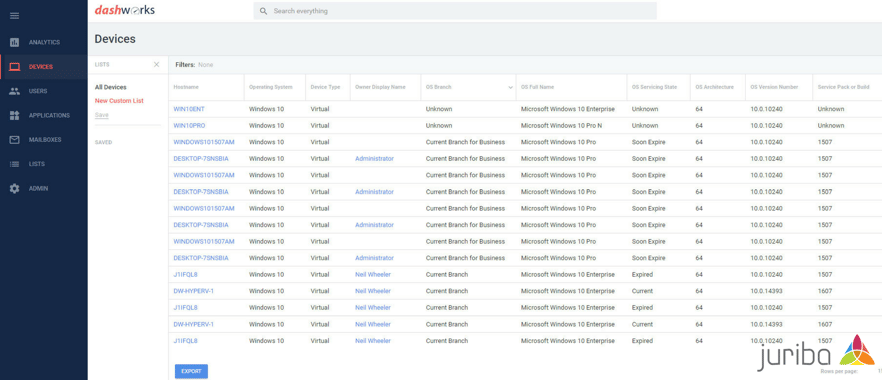Open the WIN10ENT hostname link
Viewport: 882px width, 380px height.
[x=188, y=109]
